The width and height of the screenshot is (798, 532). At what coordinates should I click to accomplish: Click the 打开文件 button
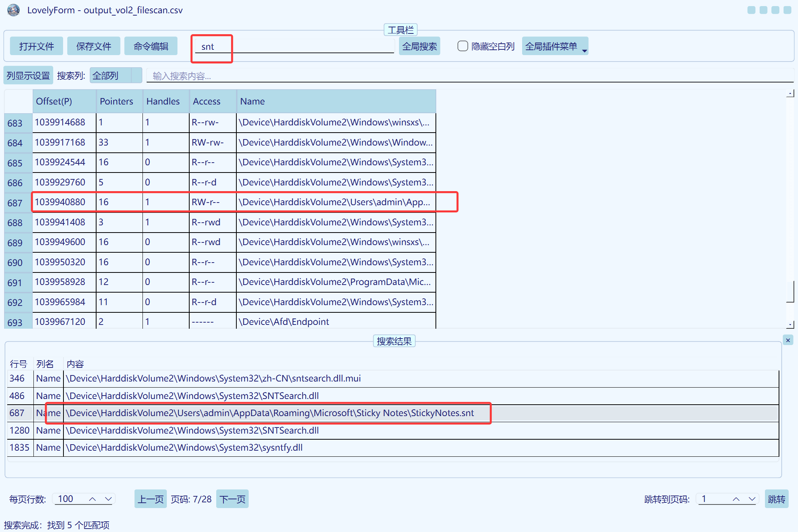point(36,46)
